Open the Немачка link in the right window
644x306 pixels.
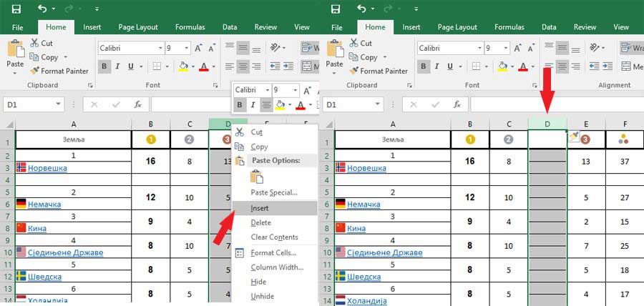coord(364,204)
